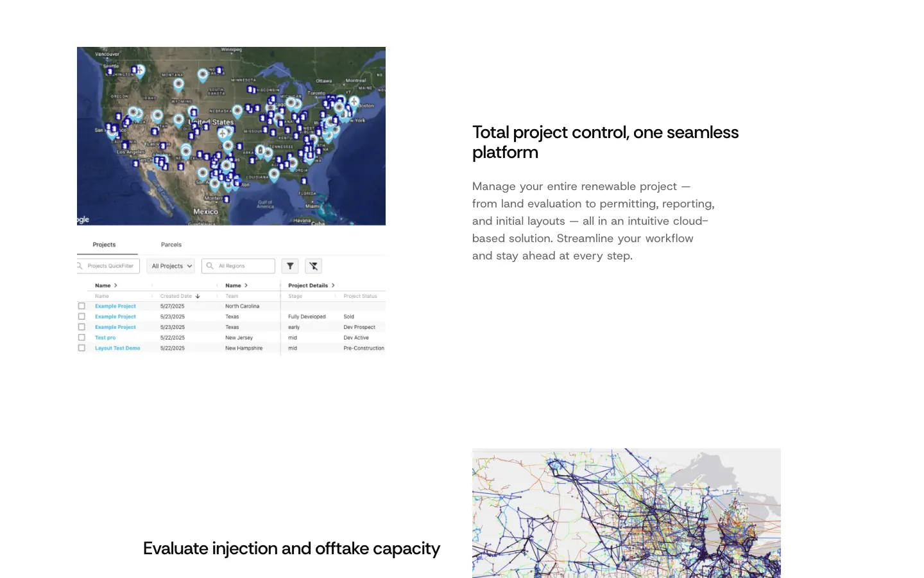Viewport: 924px width, 578px height.
Task: Switch to the Parcels tab
Action: [x=171, y=245]
